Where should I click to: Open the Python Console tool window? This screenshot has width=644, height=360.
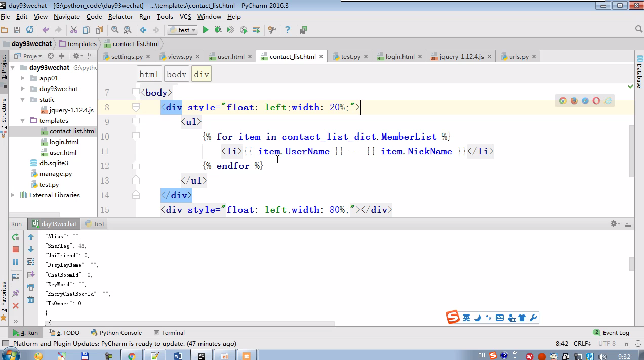116,333
